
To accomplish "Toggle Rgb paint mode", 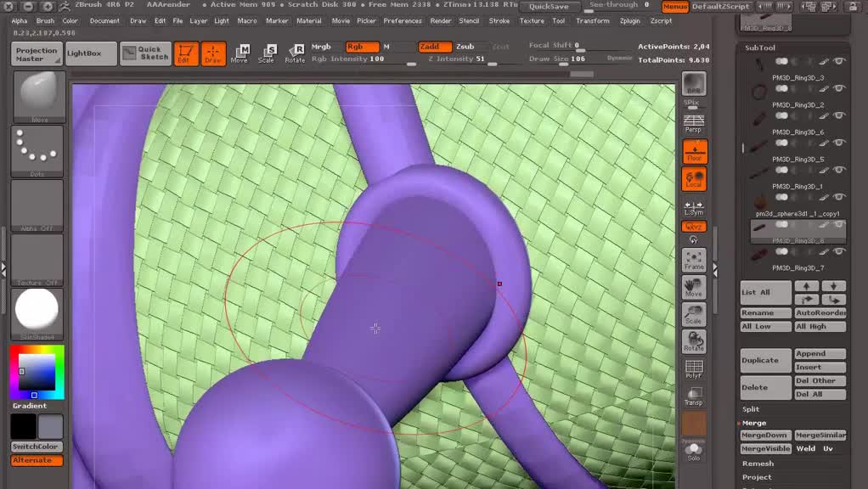I will pos(363,47).
